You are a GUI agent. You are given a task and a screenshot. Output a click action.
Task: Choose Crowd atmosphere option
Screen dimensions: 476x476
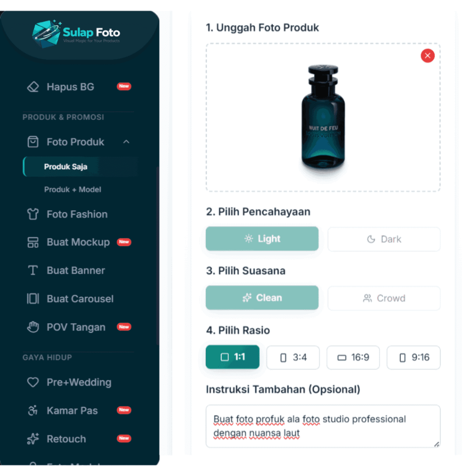click(383, 298)
